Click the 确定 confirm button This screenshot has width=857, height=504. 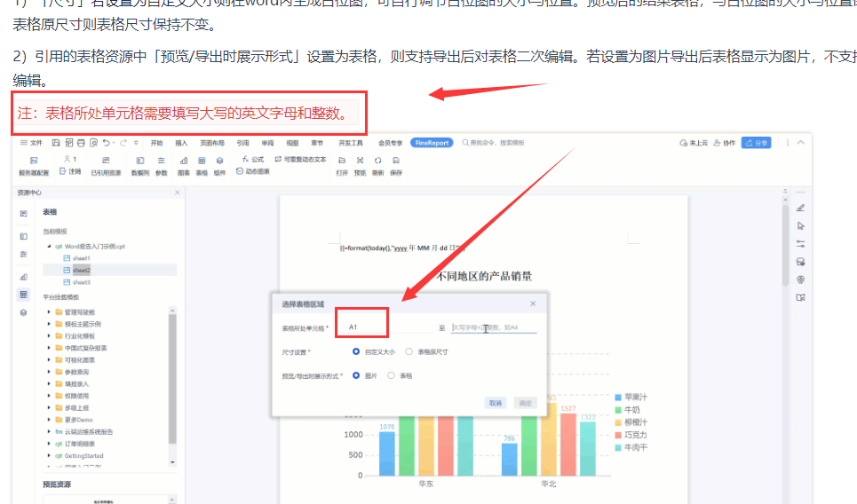[x=525, y=403]
